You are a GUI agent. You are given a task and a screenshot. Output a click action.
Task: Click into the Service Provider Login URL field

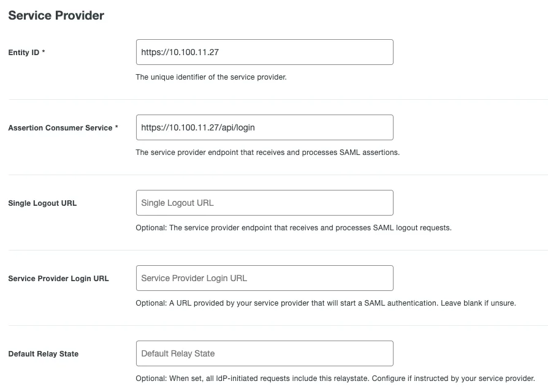tap(265, 278)
